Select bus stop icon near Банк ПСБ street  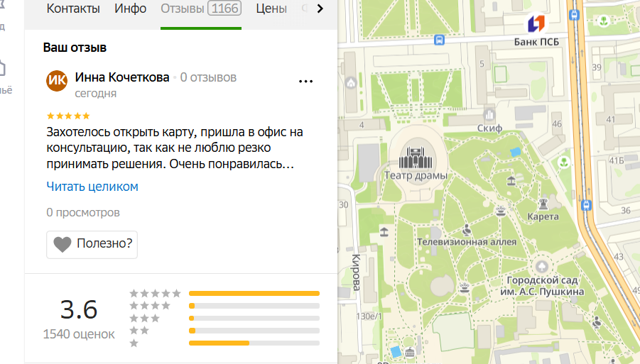click(x=439, y=40)
